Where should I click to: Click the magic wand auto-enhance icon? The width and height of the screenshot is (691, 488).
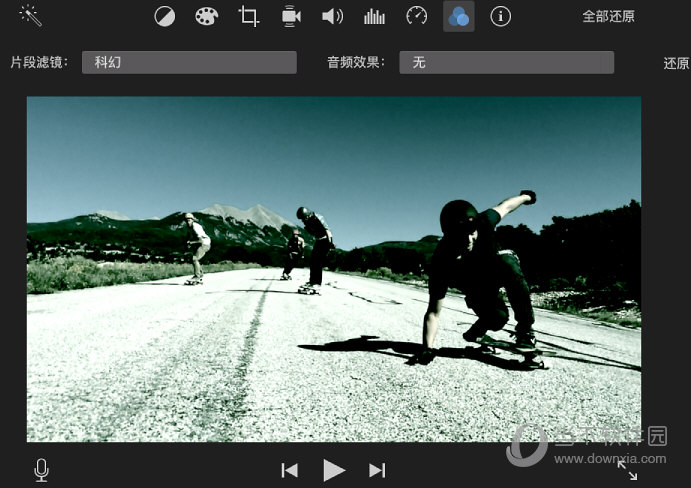tap(31, 16)
